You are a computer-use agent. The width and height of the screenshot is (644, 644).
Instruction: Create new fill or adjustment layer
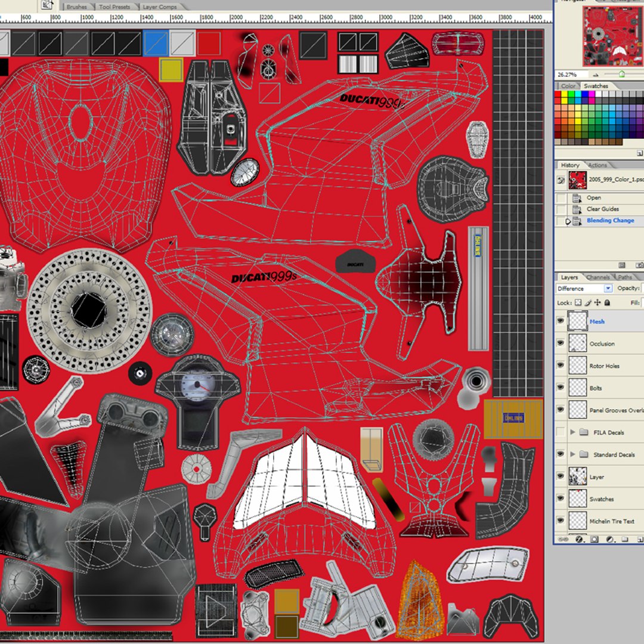[x=610, y=539]
